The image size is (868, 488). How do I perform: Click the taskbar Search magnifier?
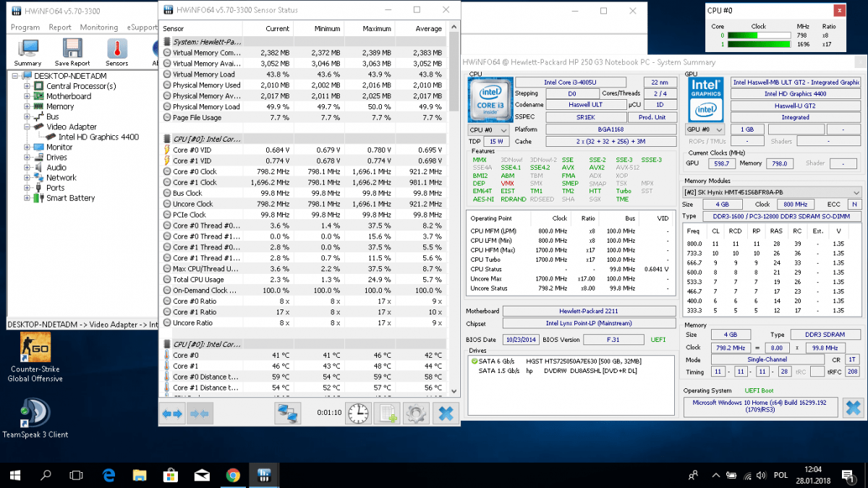tap(46, 475)
